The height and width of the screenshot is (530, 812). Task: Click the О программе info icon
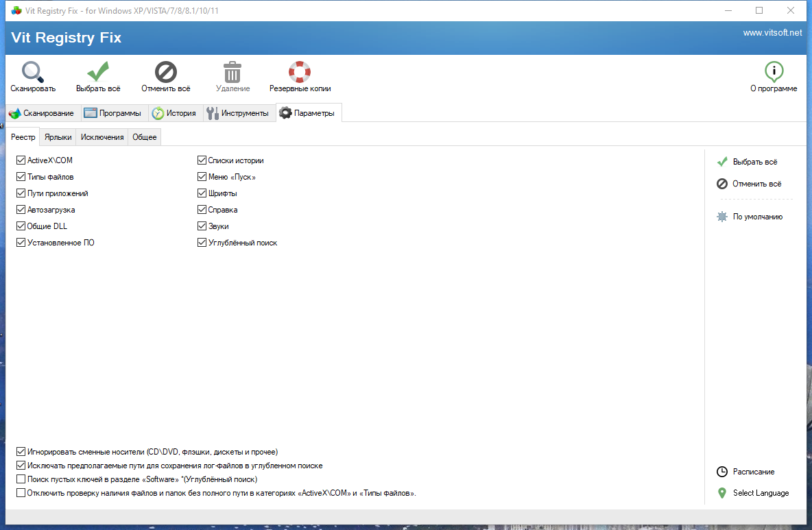[x=774, y=70]
